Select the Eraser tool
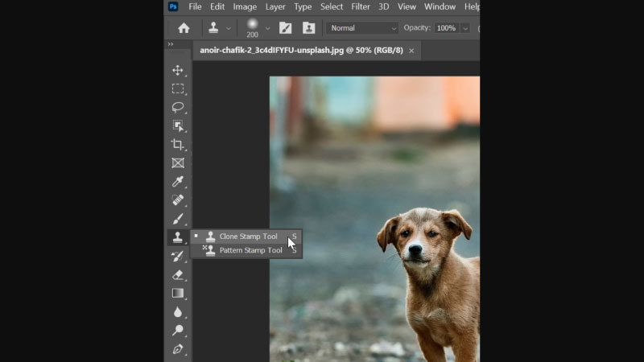Viewport: 644px width, 362px height. (178, 274)
